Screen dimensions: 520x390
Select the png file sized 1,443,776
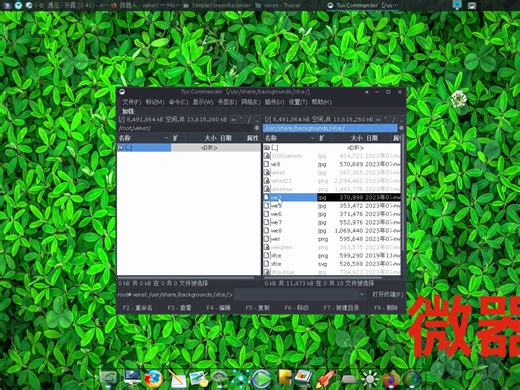pos(332,189)
